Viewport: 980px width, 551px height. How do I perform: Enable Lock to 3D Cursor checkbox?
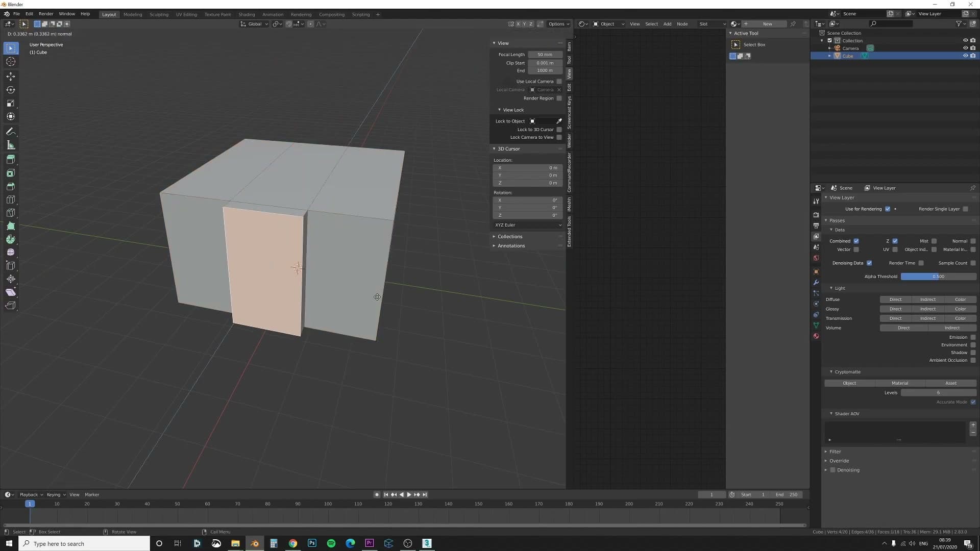click(x=559, y=130)
